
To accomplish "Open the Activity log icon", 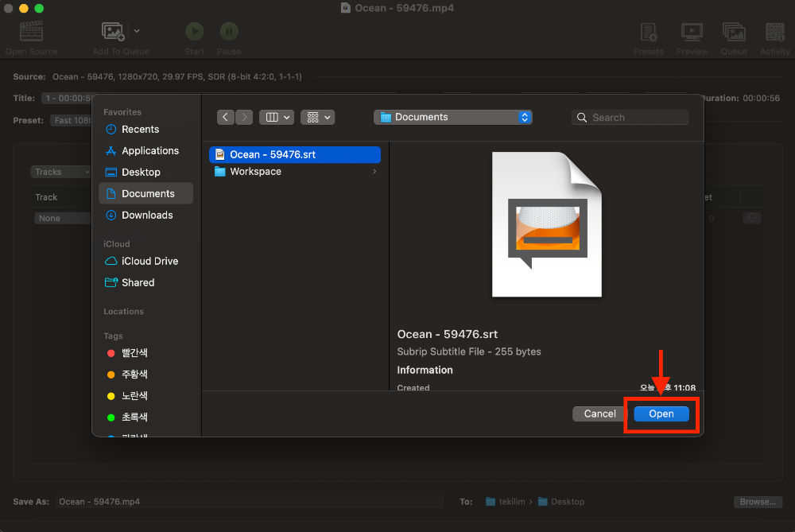I will (x=774, y=32).
